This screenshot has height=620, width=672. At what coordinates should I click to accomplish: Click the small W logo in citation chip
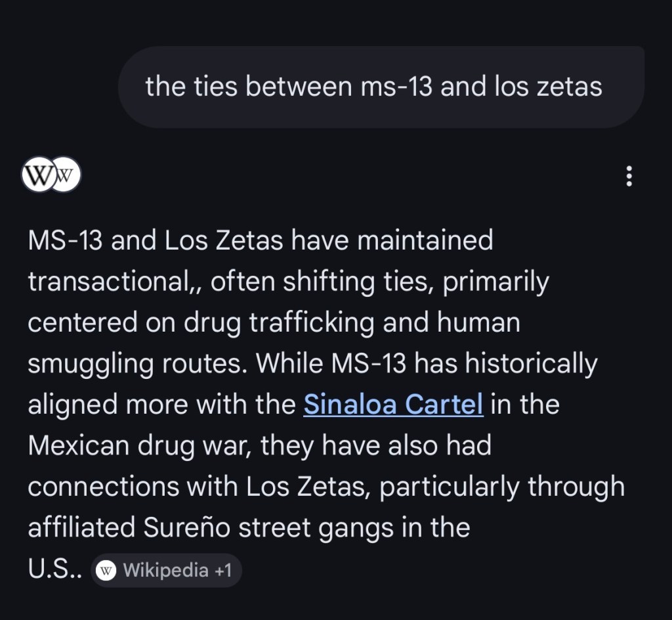pos(106,570)
